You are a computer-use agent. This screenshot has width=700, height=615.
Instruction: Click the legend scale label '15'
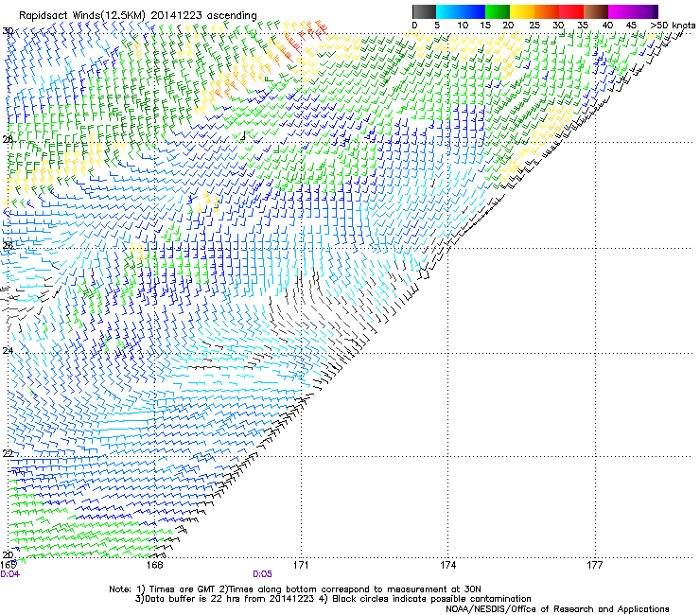click(x=485, y=25)
